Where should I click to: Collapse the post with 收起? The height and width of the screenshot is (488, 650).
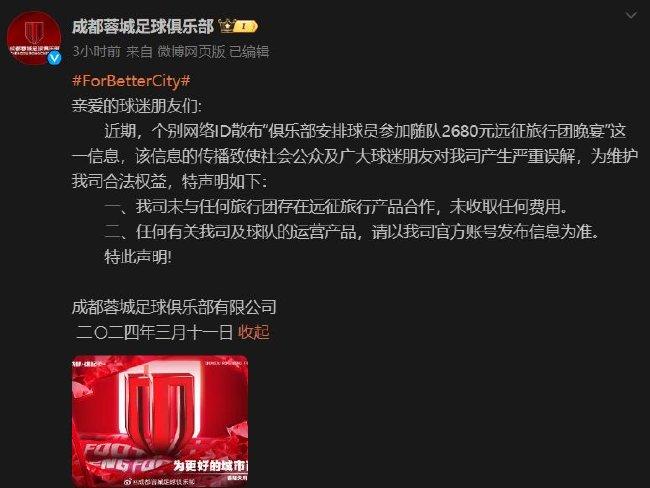pyautogui.click(x=254, y=332)
